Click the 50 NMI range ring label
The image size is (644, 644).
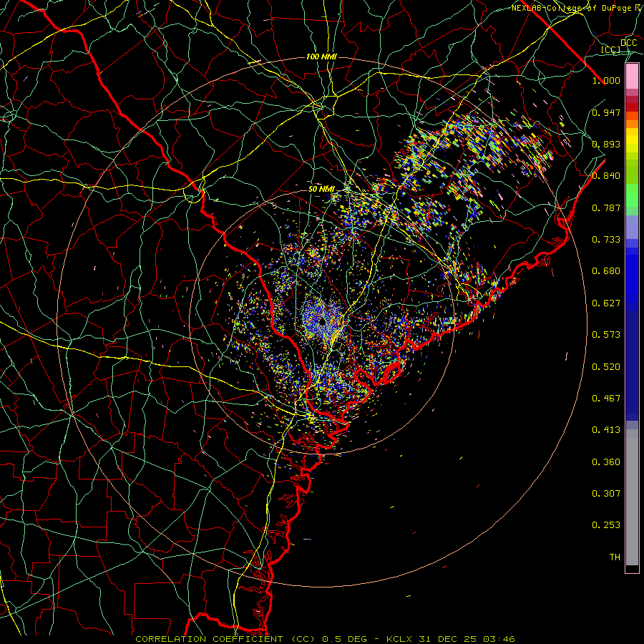point(321,189)
